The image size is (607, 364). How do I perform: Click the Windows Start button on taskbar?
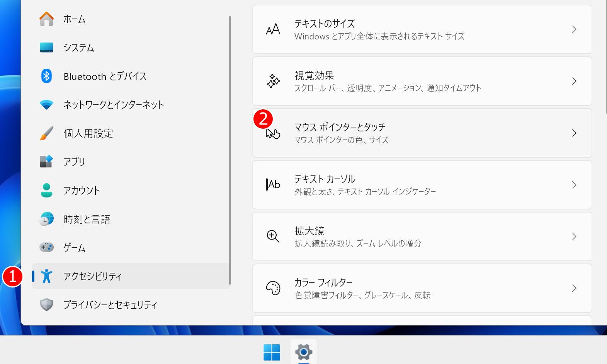click(272, 352)
